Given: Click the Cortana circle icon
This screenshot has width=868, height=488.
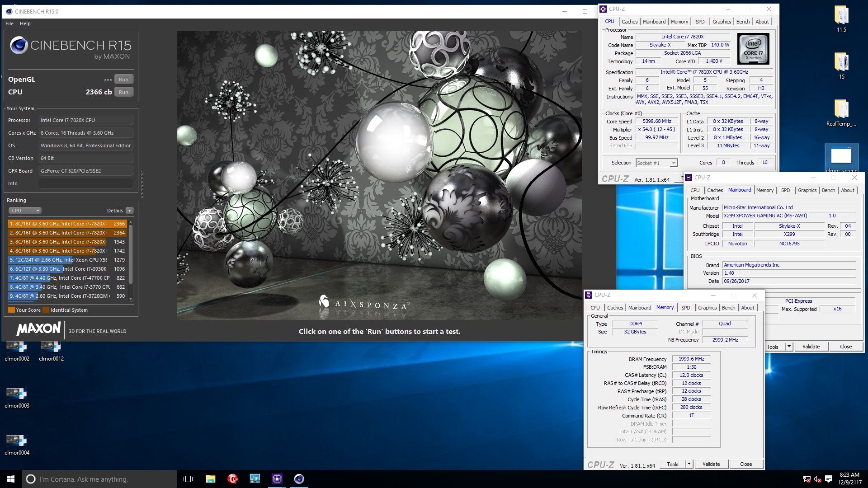Looking at the screenshot, I should pyautogui.click(x=31, y=479).
